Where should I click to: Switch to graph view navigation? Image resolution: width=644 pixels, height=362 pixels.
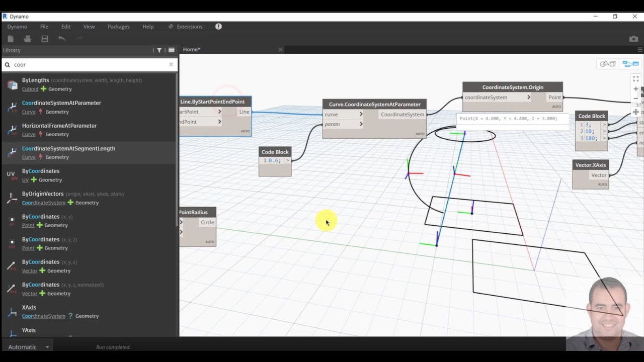(x=630, y=64)
